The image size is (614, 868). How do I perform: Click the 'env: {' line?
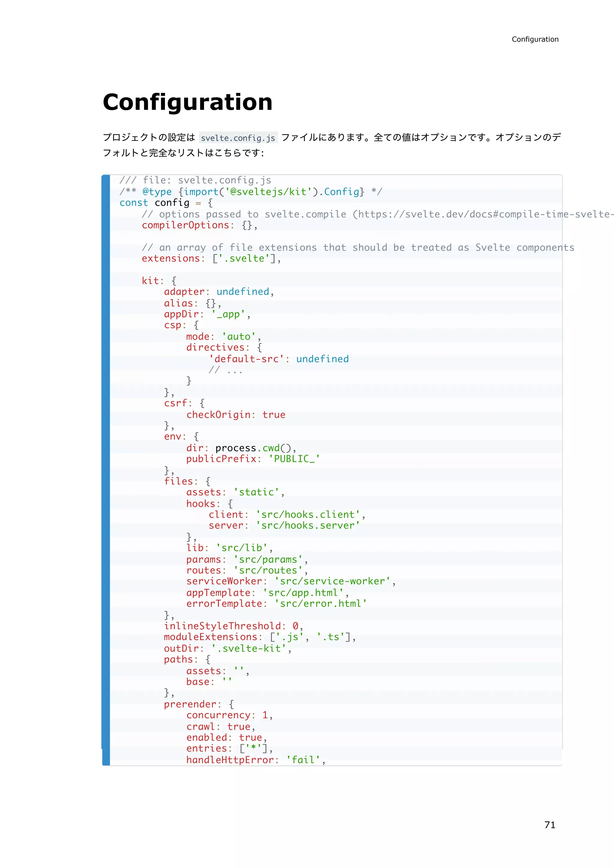181,437
